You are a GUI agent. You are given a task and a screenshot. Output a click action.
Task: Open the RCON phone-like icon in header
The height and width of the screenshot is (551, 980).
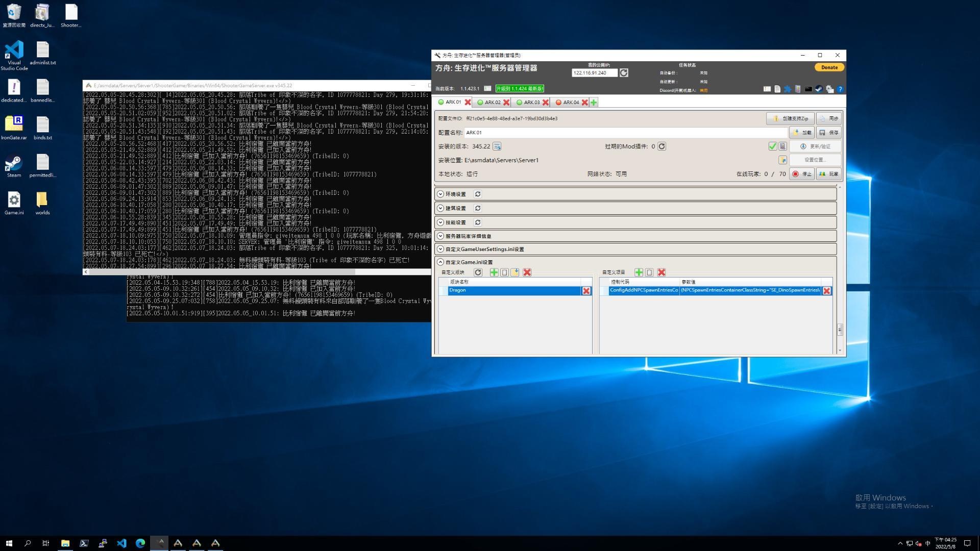point(798,89)
